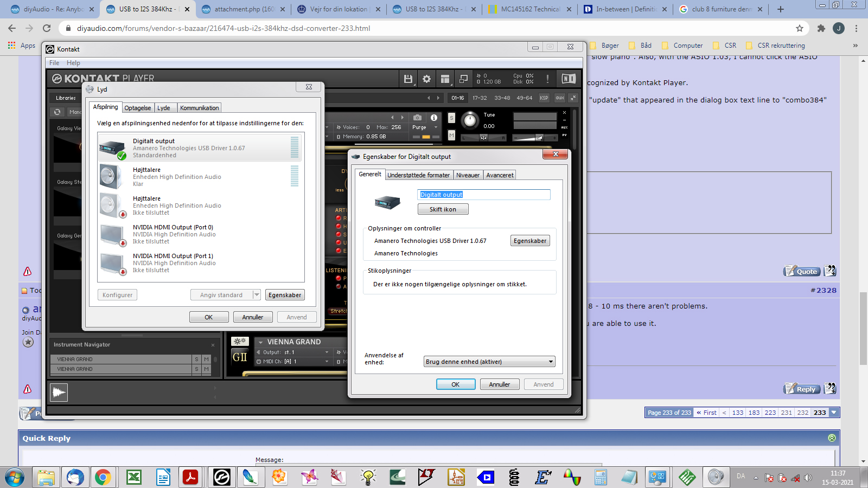This screenshot has width=868, height=488.
Task: Open Chrome from the taskbar
Action: pos(103,477)
